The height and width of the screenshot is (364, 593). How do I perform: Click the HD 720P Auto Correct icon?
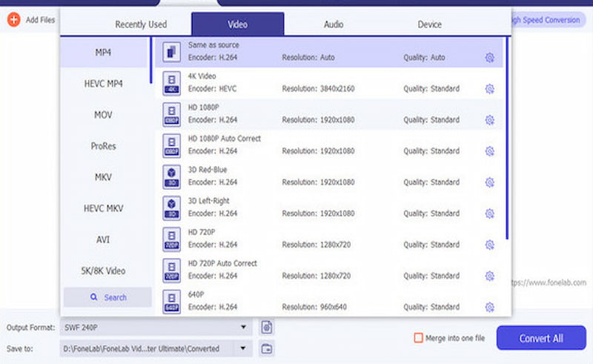[x=172, y=270]
